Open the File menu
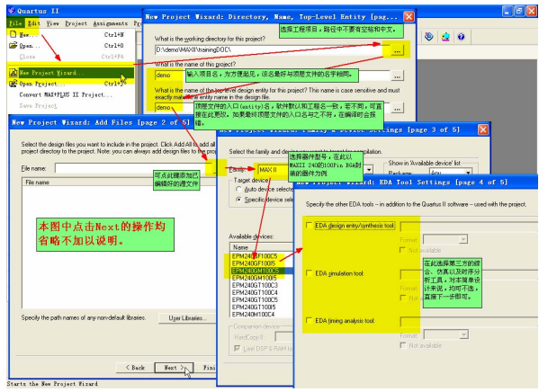This screenshot has width=548, height=392. (x=15, y=23)
